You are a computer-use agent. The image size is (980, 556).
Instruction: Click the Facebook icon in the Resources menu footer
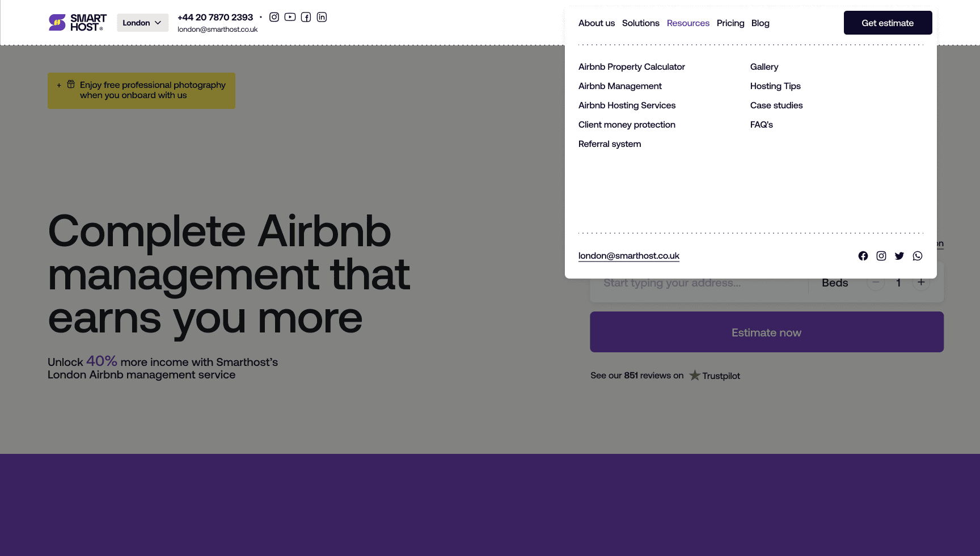(863, 256)
